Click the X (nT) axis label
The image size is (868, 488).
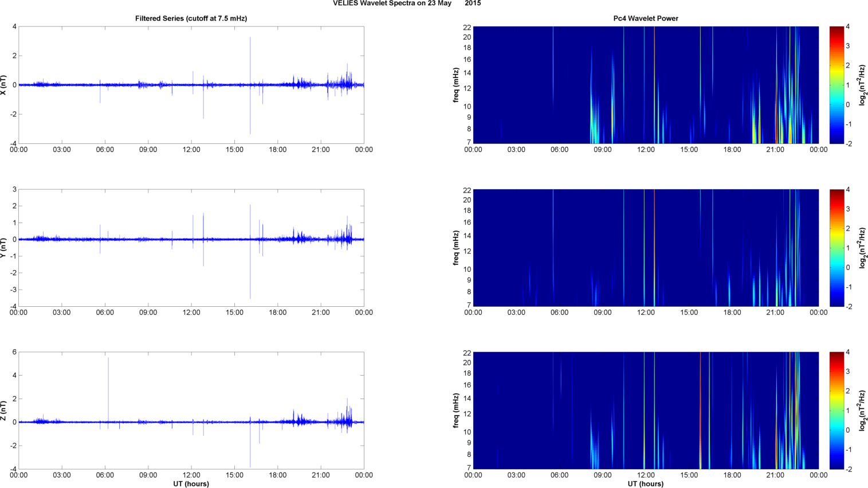click(5, 85)
